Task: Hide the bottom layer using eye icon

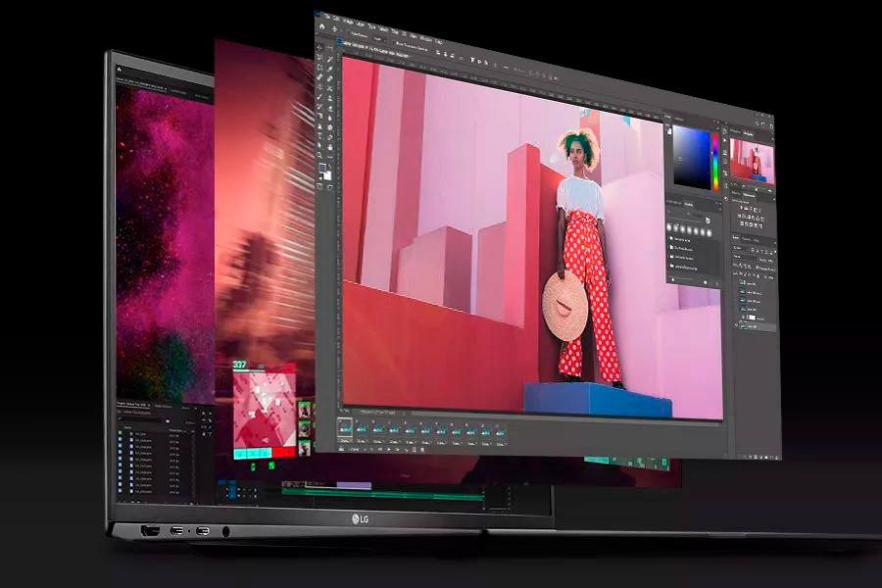Action: (x=736, y=324)
